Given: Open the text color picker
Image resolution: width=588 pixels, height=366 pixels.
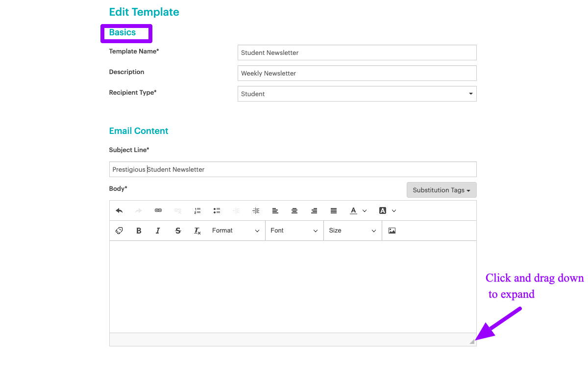Looking at the screenshot, I should (x=358, y=210).
